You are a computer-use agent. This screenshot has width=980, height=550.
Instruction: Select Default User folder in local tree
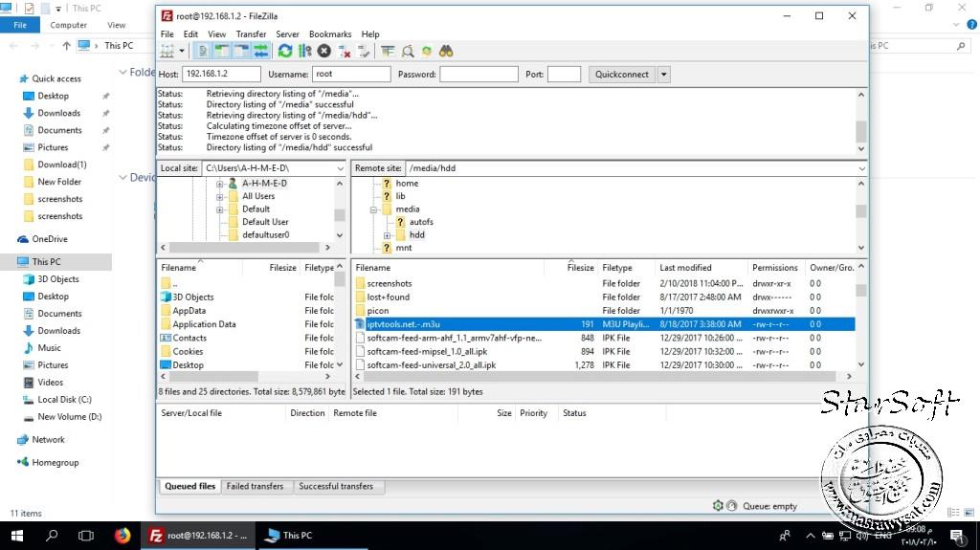pyautogui.click(x=265, y=222)
